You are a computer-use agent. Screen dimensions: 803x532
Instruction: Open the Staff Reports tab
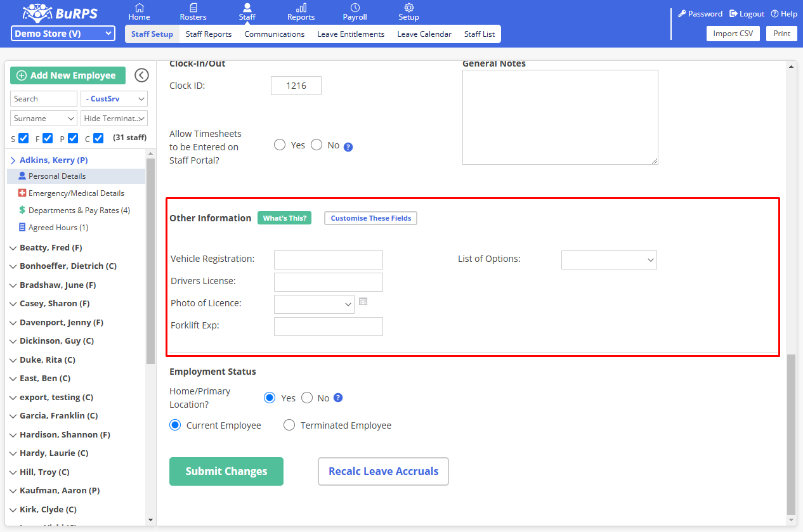(208, 34)
